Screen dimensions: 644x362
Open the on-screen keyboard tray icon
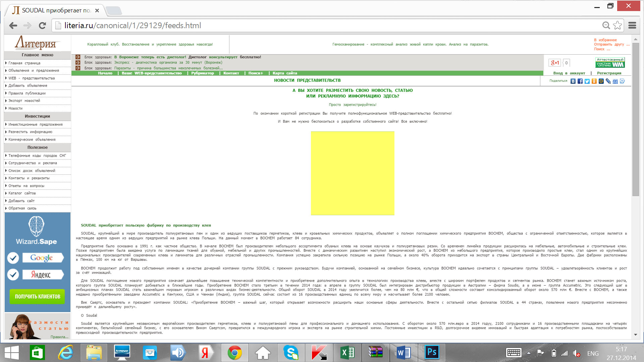pyautogui.click(x=514, y=353)
